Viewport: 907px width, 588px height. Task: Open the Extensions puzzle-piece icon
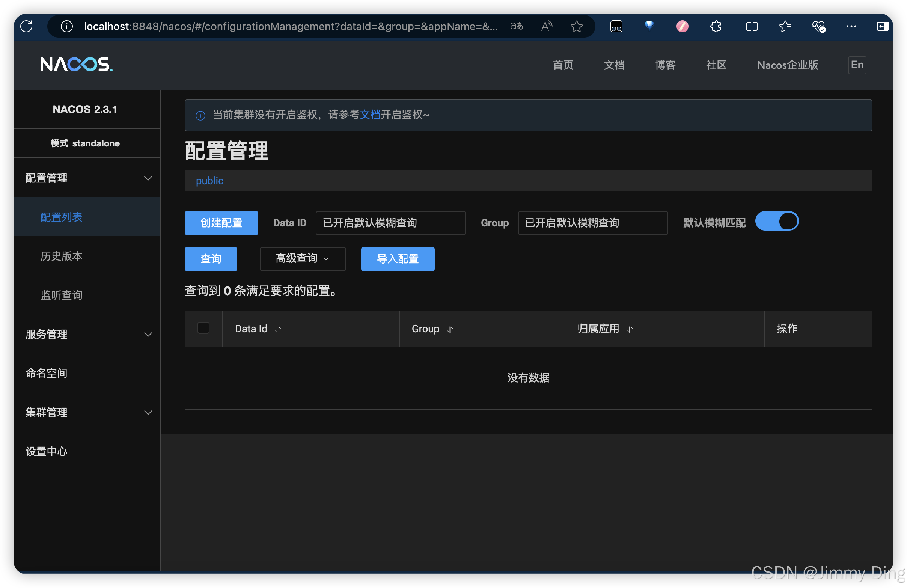coord(716,26)
